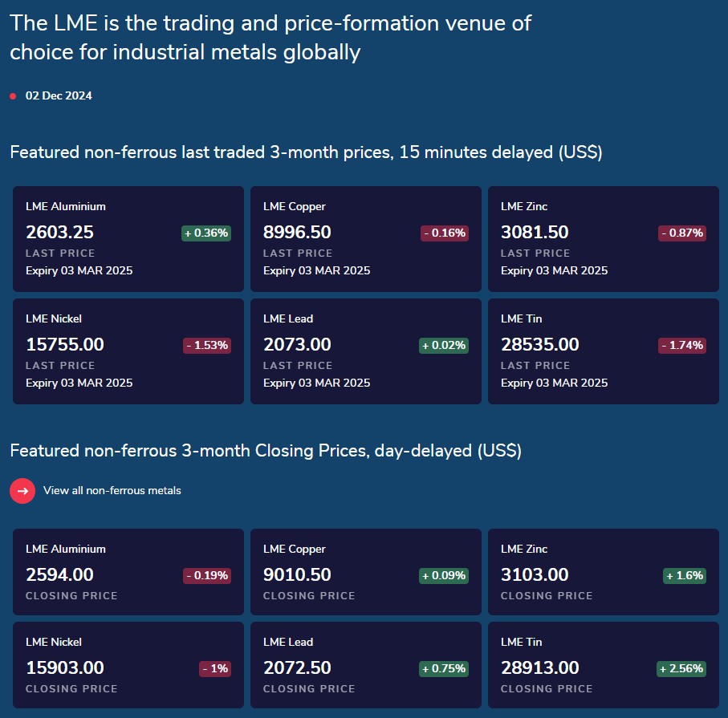This screenshot has width=728, height=718.
Task: Click the -1.53% Nickel change badge
Action: click(207, 345)
